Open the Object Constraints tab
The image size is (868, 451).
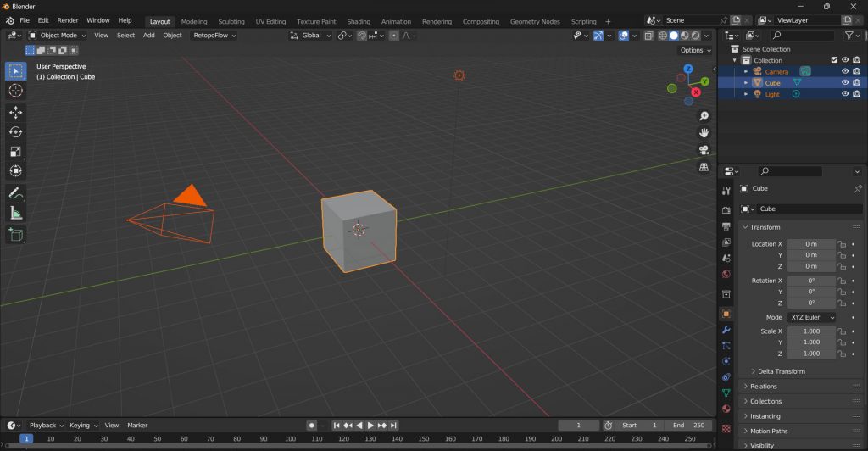(x=726, y=377)
